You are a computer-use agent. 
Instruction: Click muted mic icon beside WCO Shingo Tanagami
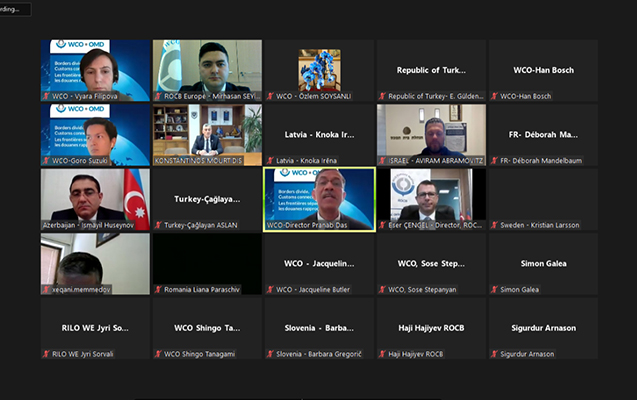click(x=158, y=355)
